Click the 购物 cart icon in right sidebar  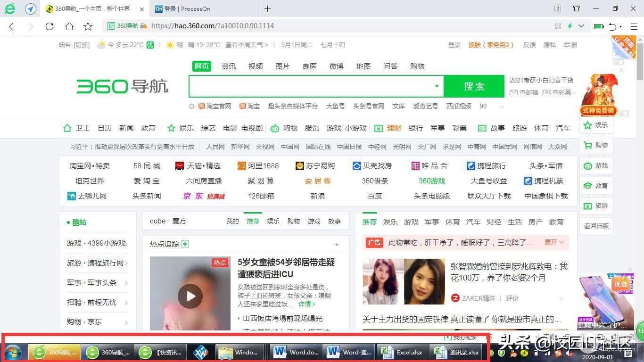(588, 146)
